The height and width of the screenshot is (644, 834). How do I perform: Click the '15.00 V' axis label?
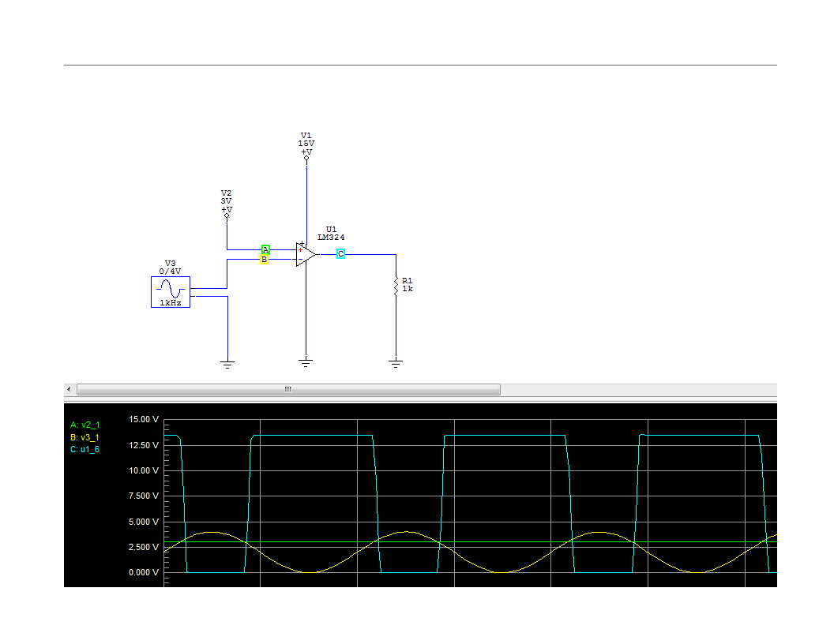point(144,419)
